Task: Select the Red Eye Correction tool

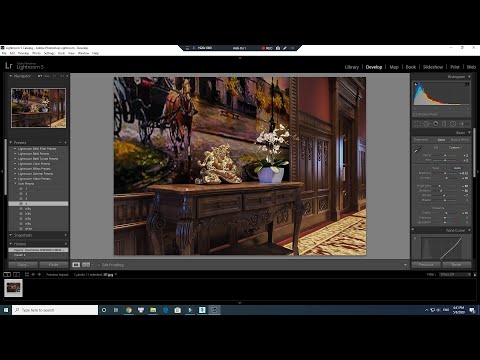Action: 435,124
